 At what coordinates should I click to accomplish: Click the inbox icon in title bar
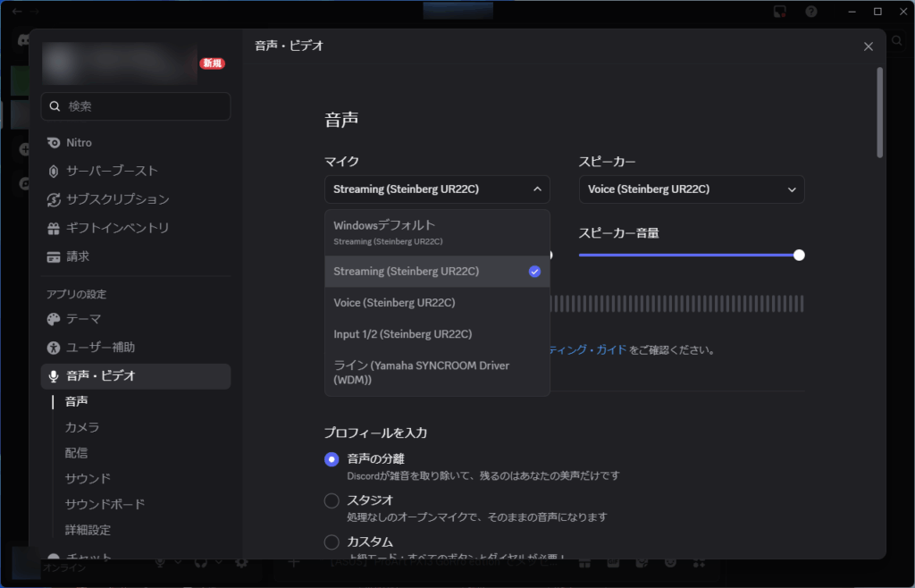coord(779,11)
